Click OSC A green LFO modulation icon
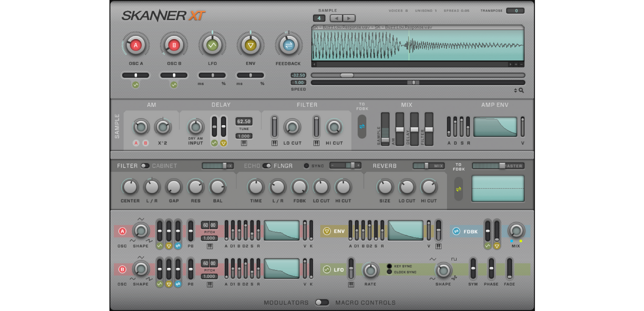The image size is (644, 311). click(x=160, y=246)
